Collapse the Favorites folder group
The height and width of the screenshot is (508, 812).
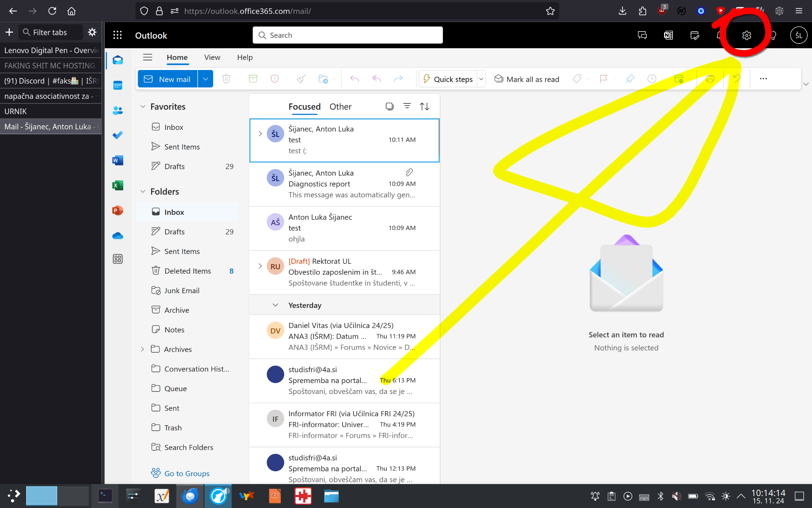(x=143, y=107)
